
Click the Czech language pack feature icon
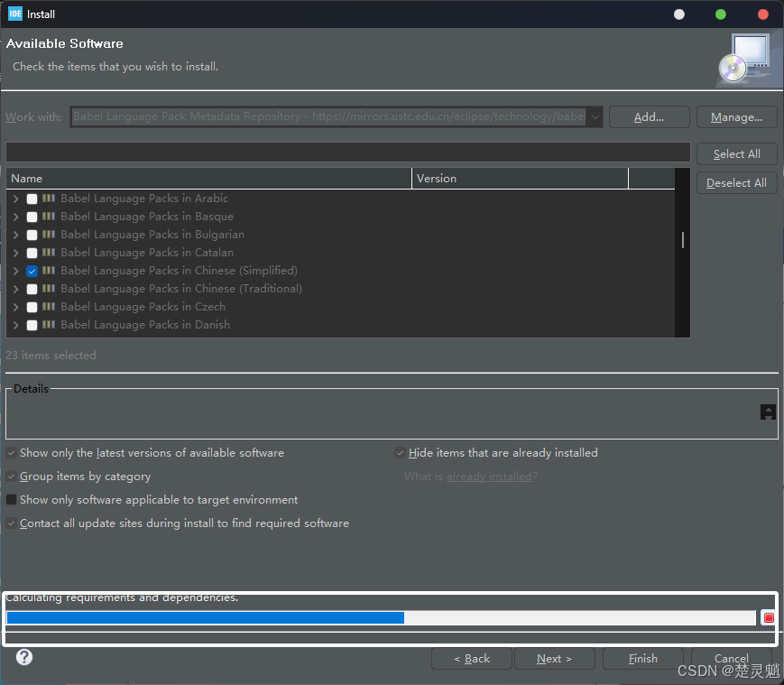[49, 306]
